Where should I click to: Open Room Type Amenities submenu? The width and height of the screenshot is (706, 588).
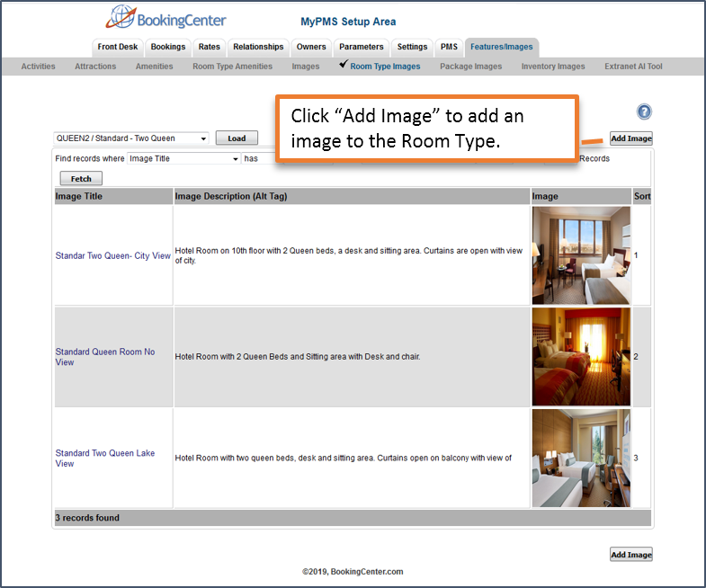(232, 67)
